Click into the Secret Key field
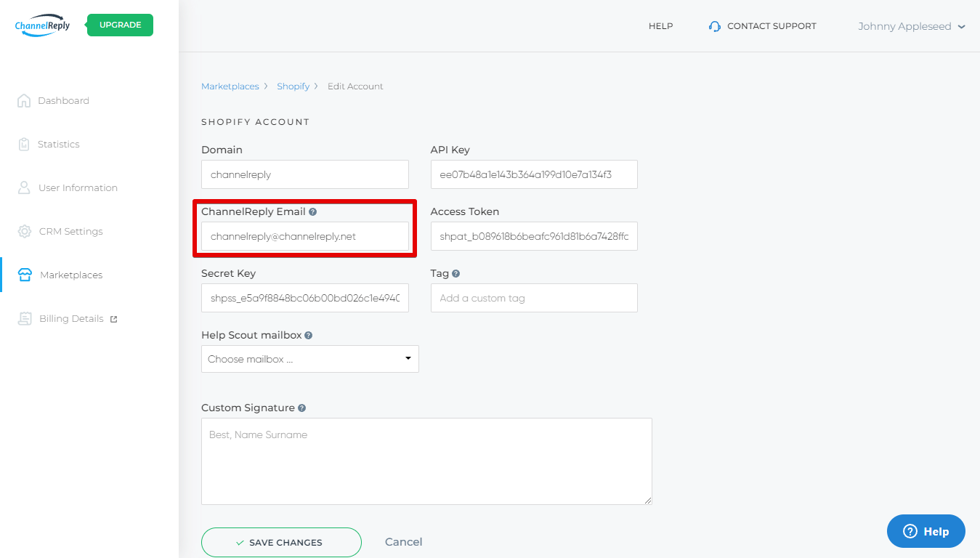This screenshot has width=980, height=558. click(305, 298)
